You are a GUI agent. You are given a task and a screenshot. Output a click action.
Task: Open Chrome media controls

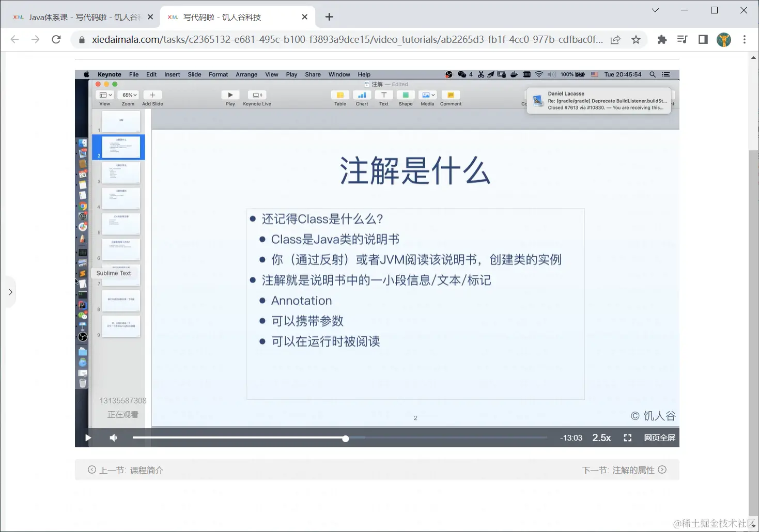[x=683, y=40]
